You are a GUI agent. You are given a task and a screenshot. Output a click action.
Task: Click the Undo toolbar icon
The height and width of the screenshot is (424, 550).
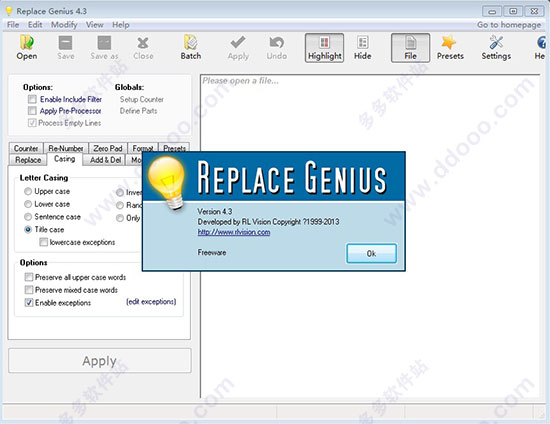point(276,48)
